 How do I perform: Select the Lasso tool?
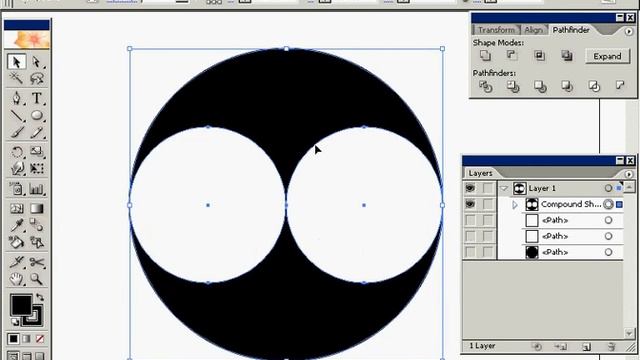click(x=36, y=78)
